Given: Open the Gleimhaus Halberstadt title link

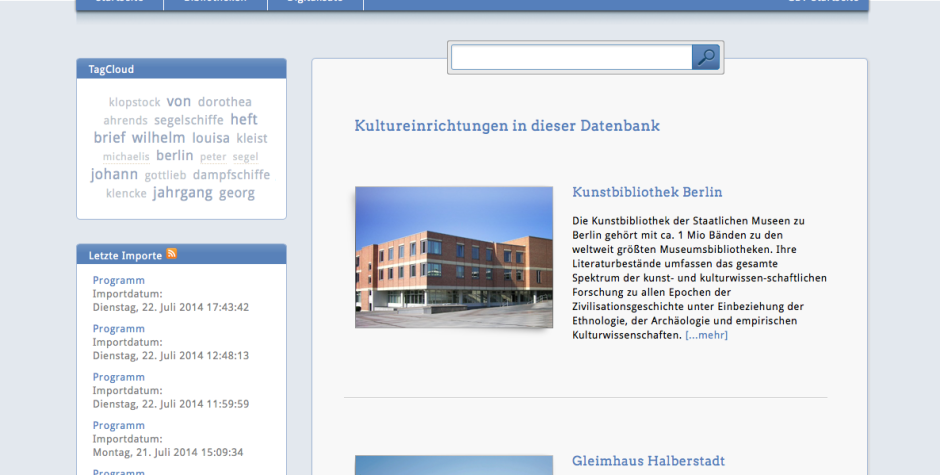Looking at the screenshot, I should (x=648, y=461).
